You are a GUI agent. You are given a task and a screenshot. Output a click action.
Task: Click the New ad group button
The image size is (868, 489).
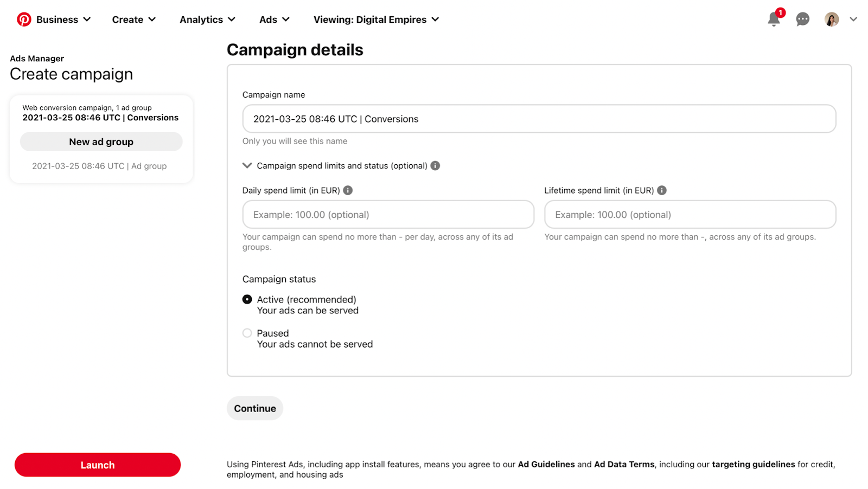101,141
